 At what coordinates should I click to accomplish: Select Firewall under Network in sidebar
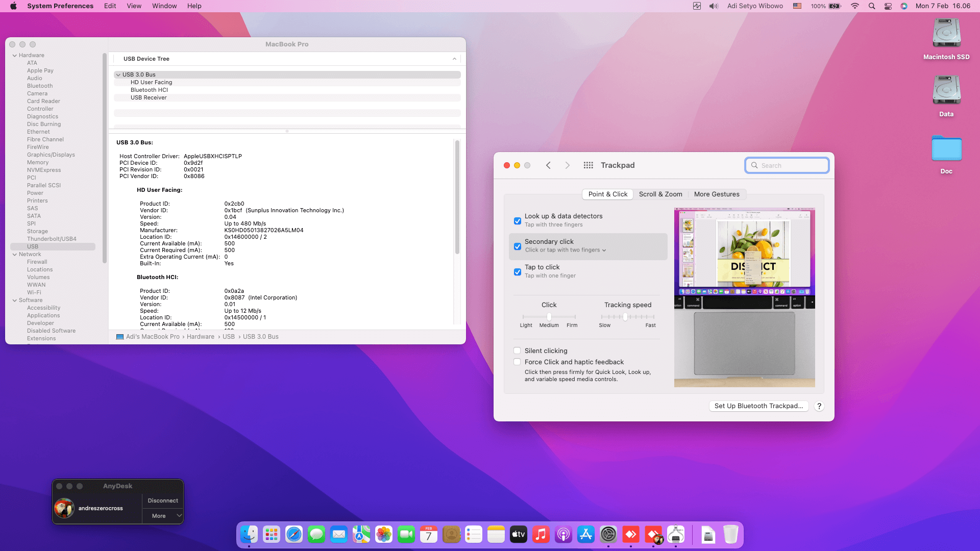pyautogui.click(x=37, y=262)
